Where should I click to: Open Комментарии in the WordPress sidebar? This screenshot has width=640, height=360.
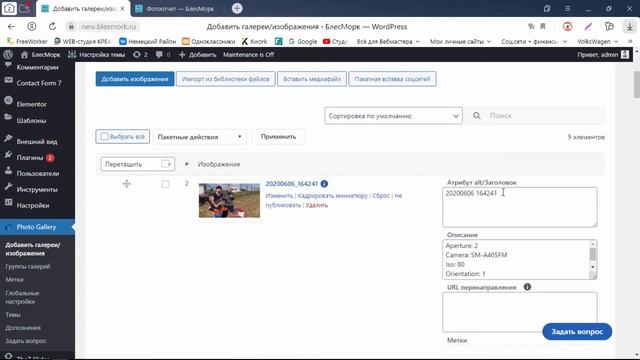pos(37,67)
